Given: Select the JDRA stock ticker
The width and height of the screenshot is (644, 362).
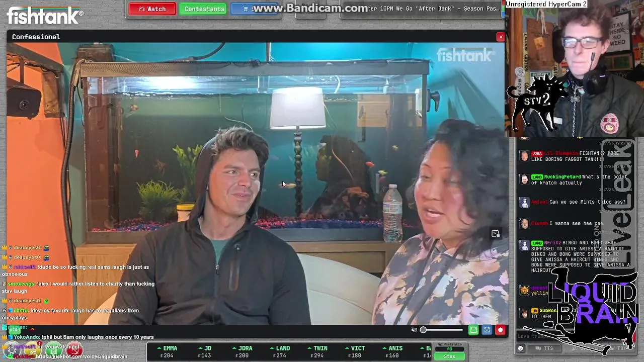Looking at the screenshot, I should coord(244,351).
